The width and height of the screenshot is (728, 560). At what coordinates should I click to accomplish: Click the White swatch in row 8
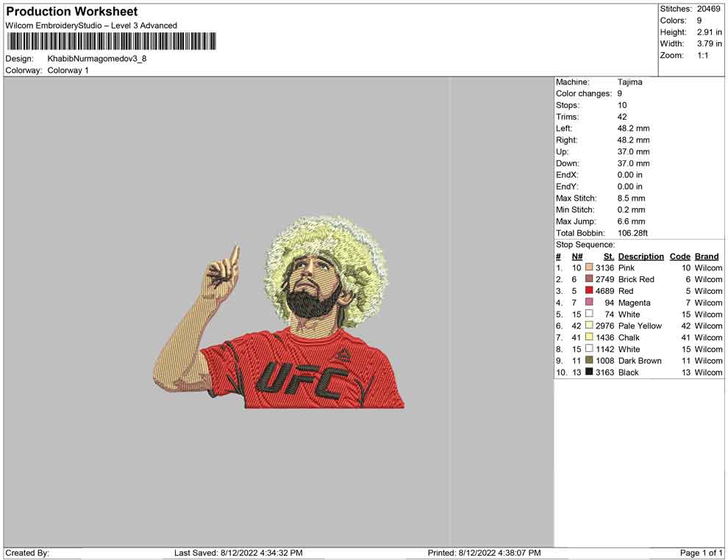589,348
